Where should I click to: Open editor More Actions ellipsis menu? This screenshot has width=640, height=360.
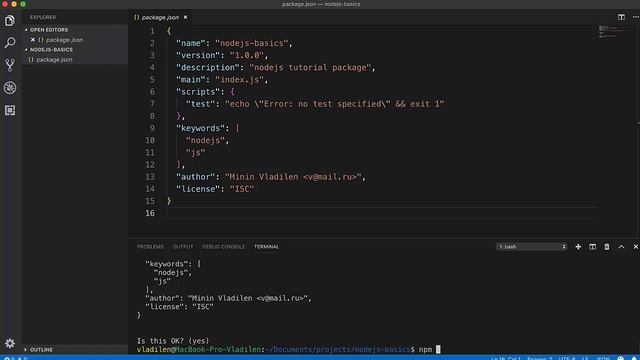point(636,17)
